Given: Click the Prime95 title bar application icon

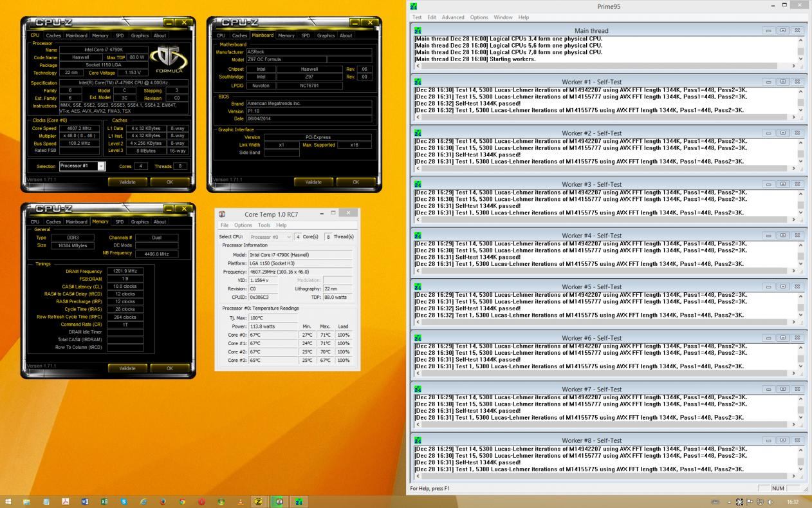Looking at the screenshot, I should click(414, 6).
